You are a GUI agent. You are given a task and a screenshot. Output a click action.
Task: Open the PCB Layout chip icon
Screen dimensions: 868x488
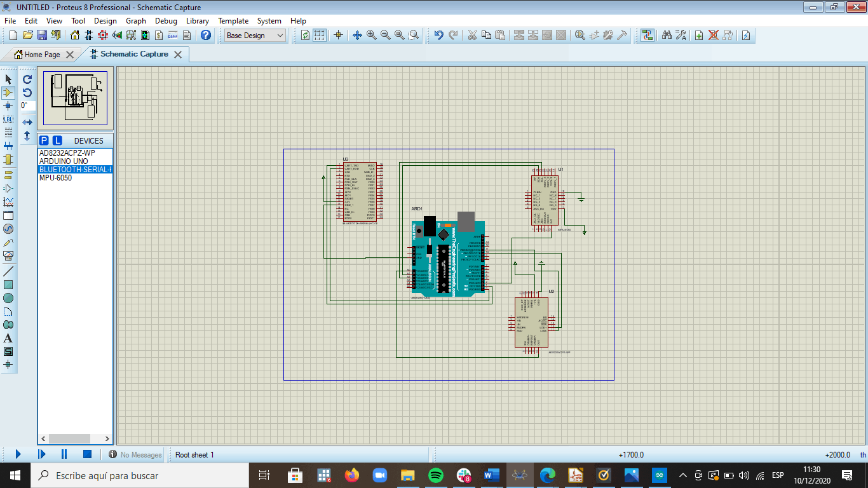click(103, 36)
